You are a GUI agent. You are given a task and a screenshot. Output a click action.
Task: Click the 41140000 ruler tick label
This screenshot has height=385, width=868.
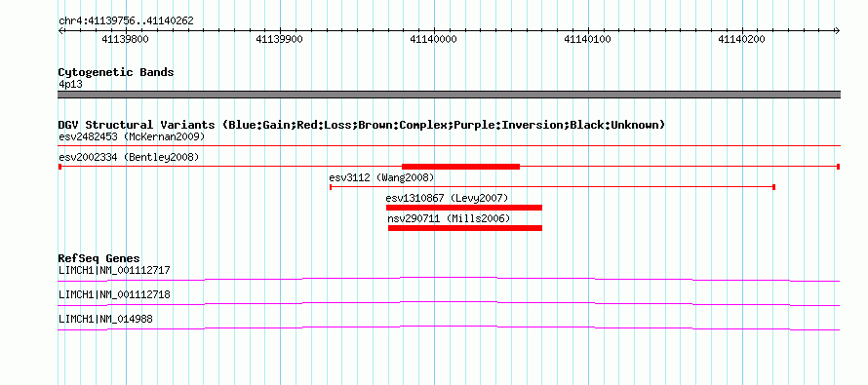click(x=433, y=39)
